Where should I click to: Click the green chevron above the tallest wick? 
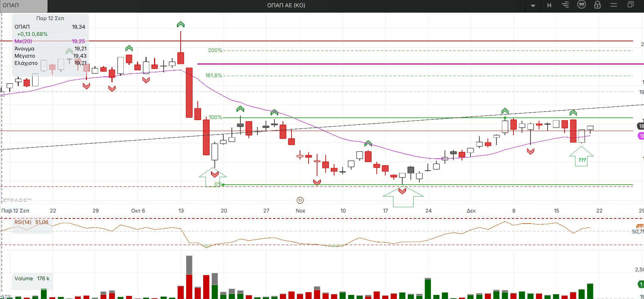pyautogui.click(x=181, y=25)
